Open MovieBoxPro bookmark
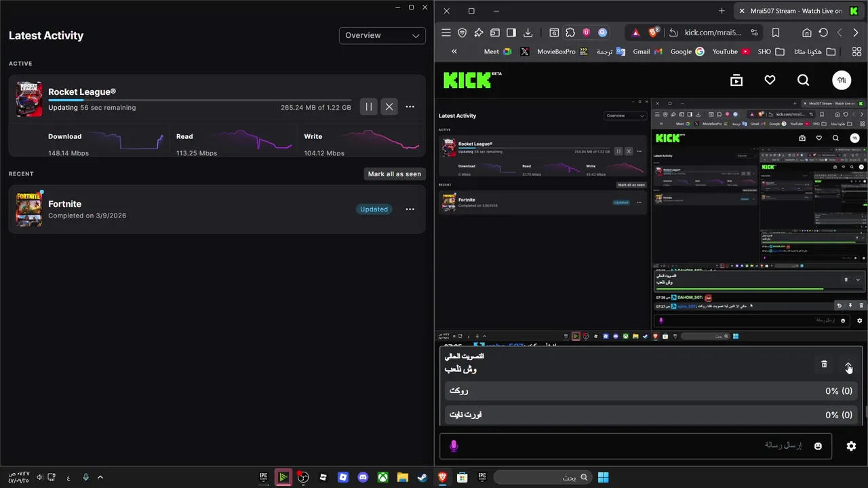This screenshot has width=868, height=488. point(563,52)
